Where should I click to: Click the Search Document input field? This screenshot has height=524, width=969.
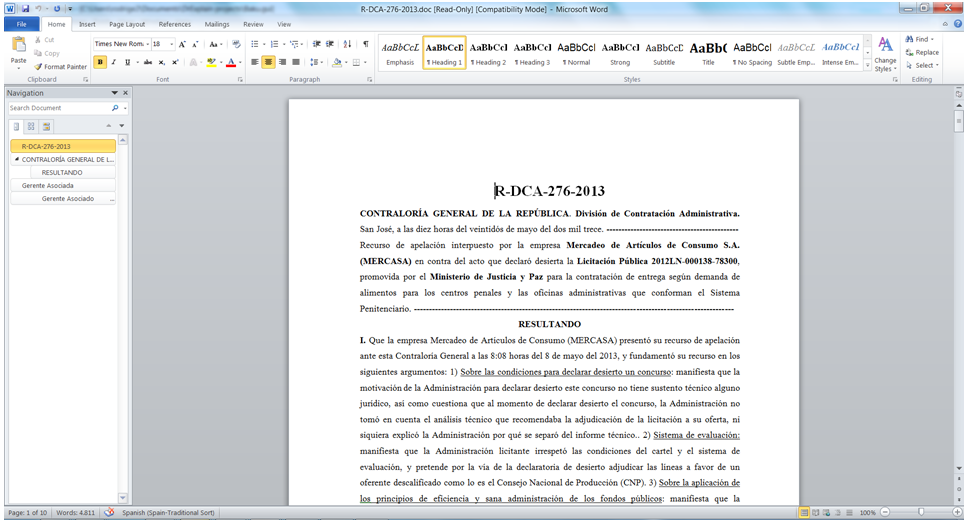click(x=59, y=108)
